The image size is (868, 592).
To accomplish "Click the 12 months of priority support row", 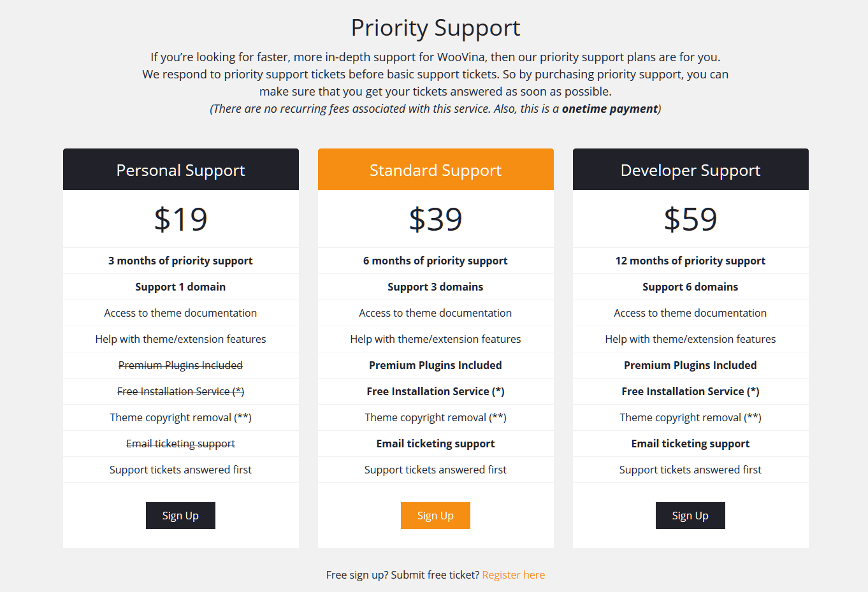I will pyautogui.click(x=691, y=261).
